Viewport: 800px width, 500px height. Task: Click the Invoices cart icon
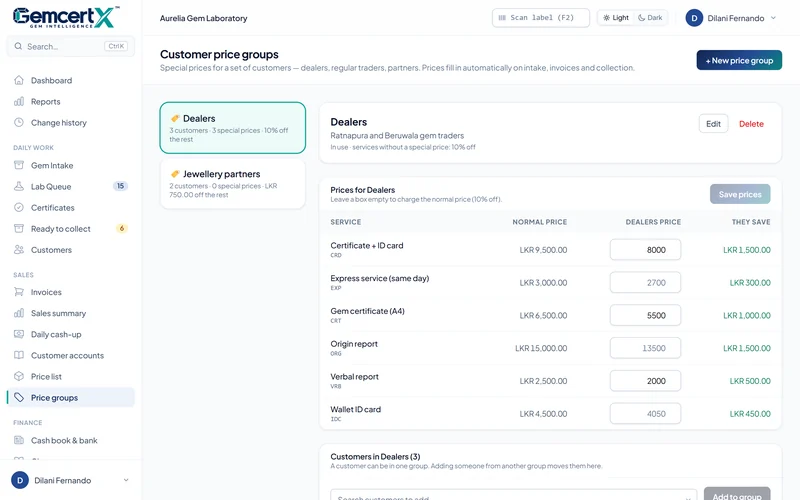coord(19,292)
